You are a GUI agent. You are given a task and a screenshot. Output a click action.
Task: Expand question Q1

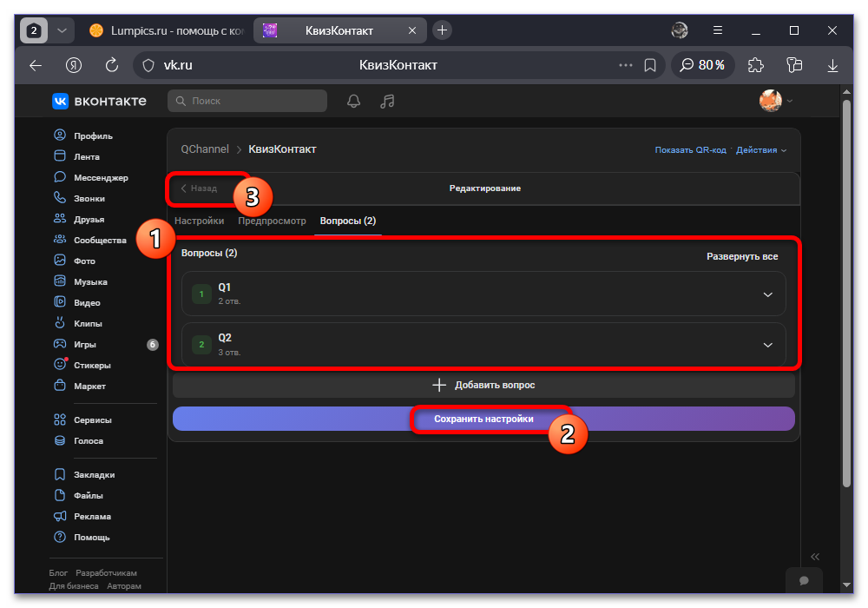(x=483, y=294)
